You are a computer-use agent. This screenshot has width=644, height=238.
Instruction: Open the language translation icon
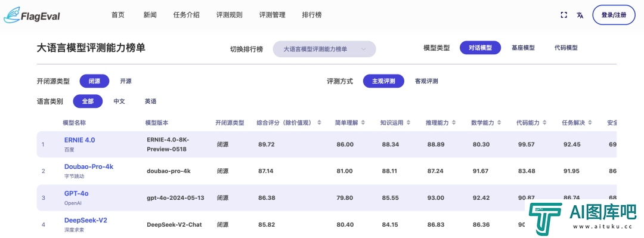coord(580,15)
